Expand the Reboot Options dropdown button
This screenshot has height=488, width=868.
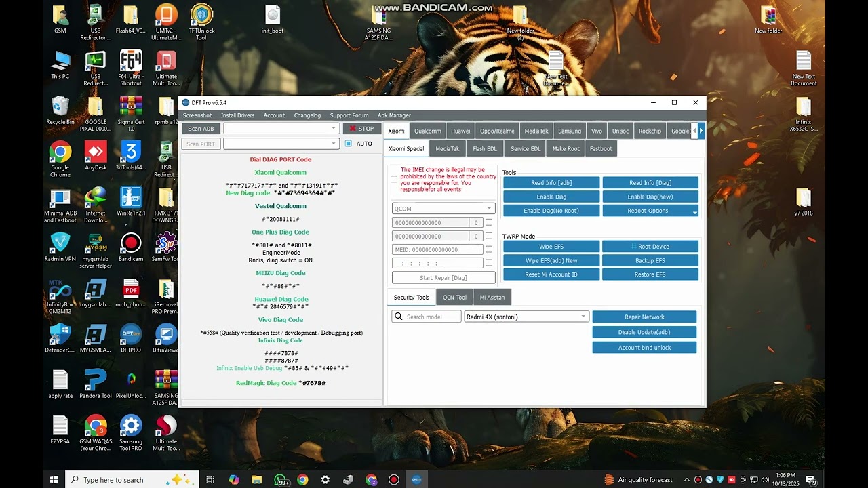694,212
